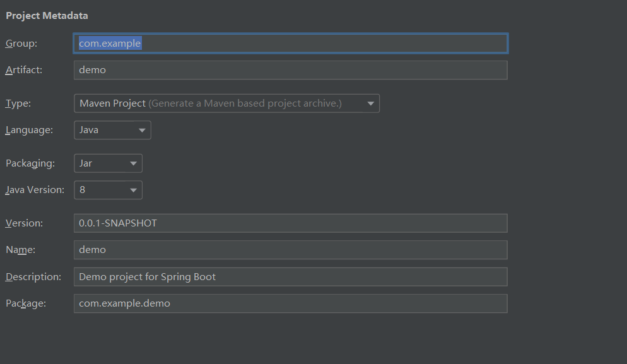Click the Java Version dropdown arrow

tap(134, 191)
